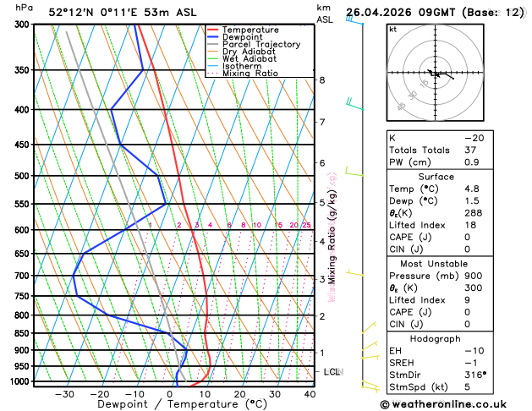Click the lime wind barb at 500 hPa

tap(354, 171)
